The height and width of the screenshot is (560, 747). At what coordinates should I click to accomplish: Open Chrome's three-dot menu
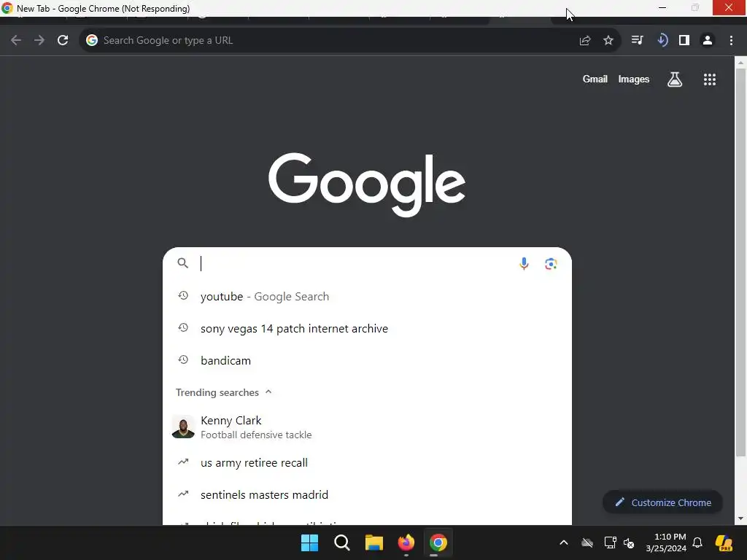[731, 41]
